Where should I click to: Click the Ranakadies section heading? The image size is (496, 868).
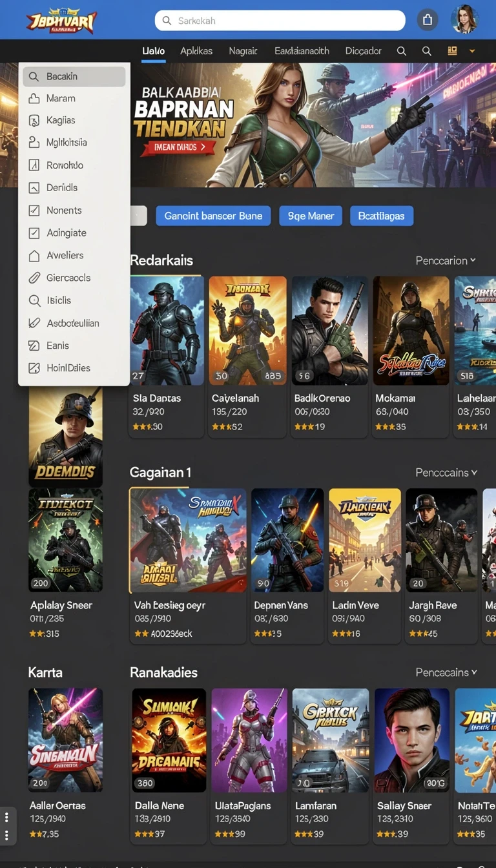(x=163, y=672)
